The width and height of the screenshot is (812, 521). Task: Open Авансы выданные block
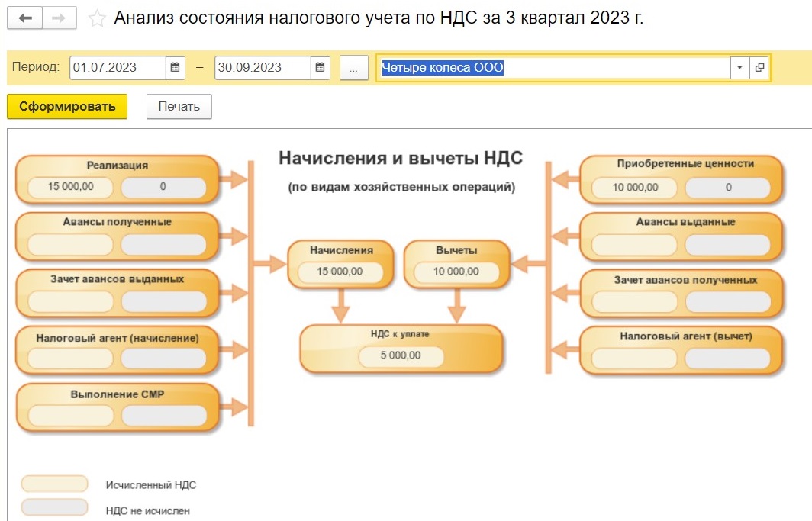pyautogui.click(x=681, y=237)
